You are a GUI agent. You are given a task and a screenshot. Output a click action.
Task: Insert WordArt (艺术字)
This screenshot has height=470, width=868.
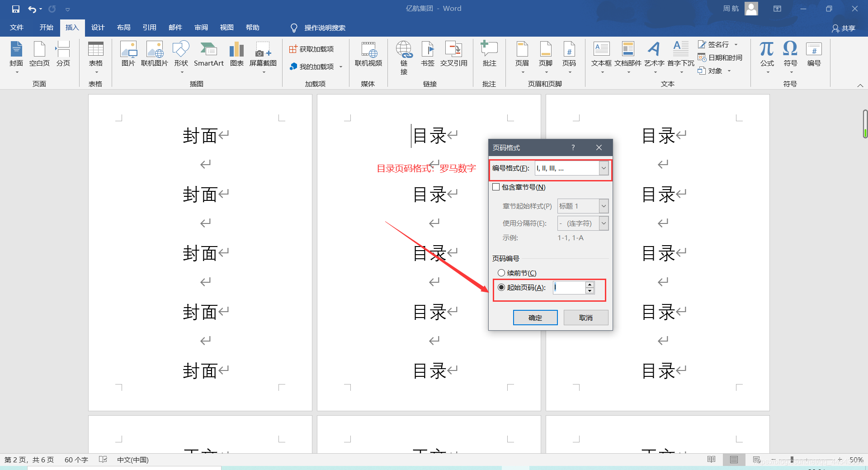654,57
